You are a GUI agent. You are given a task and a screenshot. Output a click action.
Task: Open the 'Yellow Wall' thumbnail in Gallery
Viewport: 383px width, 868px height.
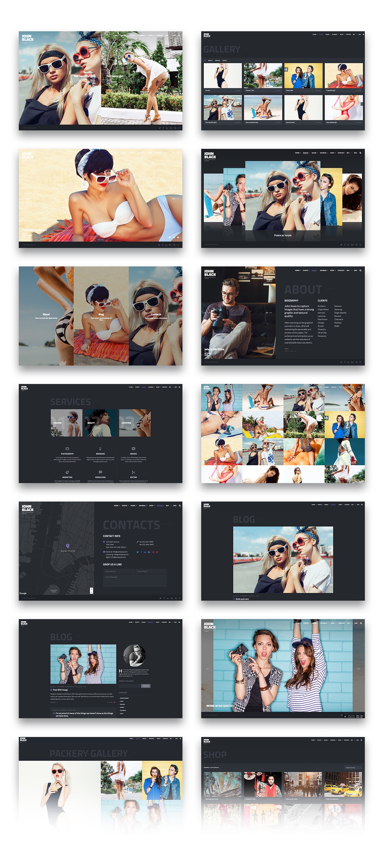[x=303, y=75]
